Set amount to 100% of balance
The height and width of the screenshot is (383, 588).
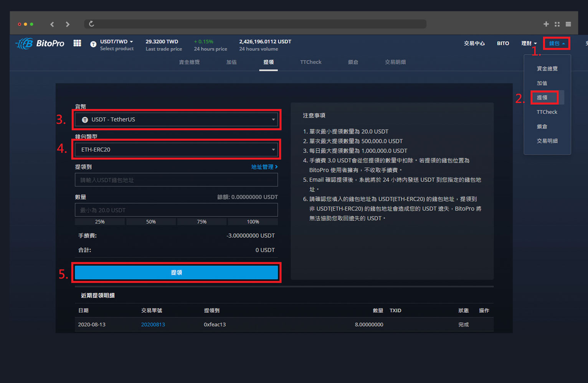tap(253, 222)
